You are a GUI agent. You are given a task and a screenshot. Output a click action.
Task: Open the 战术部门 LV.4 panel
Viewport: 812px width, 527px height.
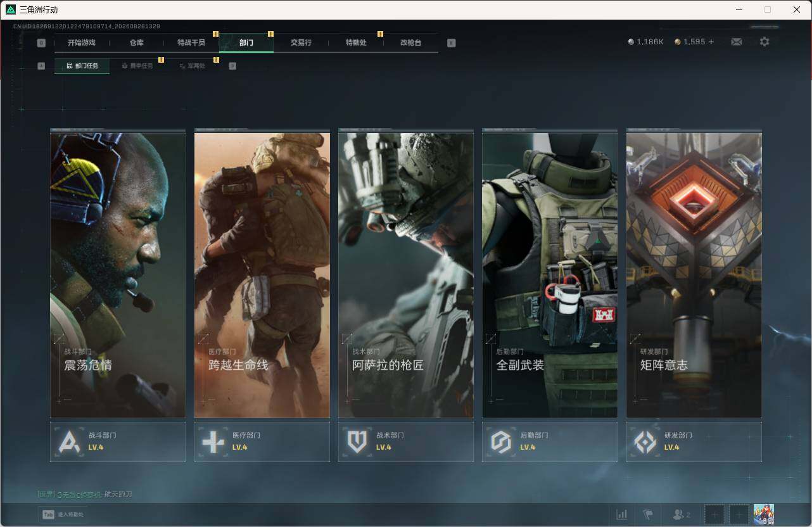pos(406,441)
